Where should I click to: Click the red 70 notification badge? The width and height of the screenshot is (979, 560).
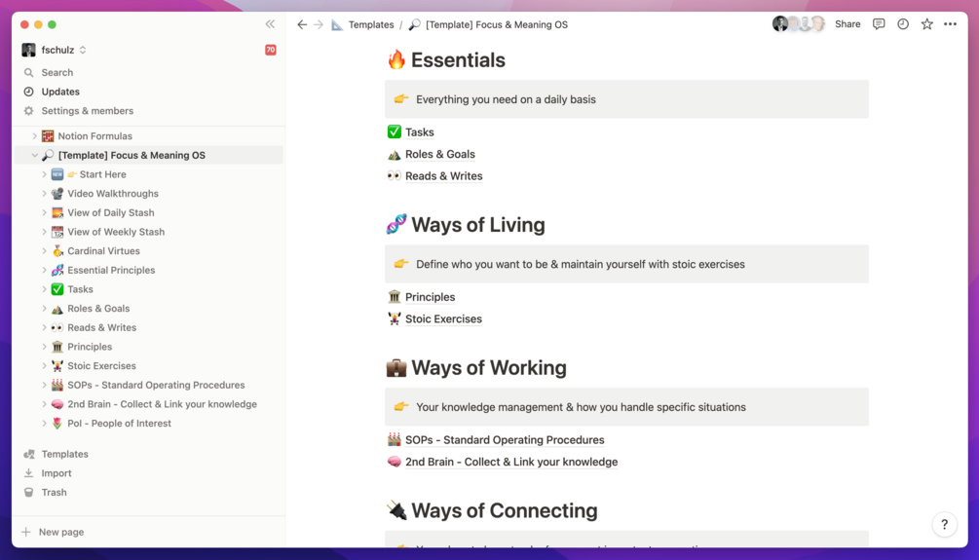coord(271,50)
